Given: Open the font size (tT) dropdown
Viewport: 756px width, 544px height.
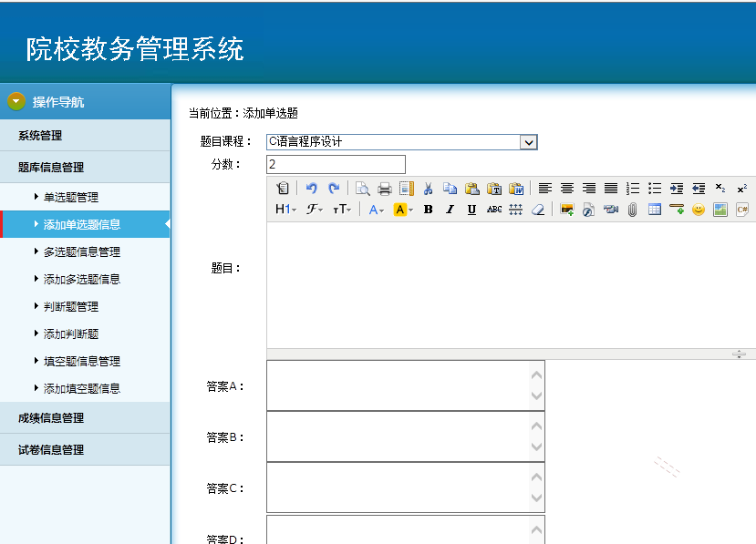Looking at the screenshot, I should [x=342, y=210].
